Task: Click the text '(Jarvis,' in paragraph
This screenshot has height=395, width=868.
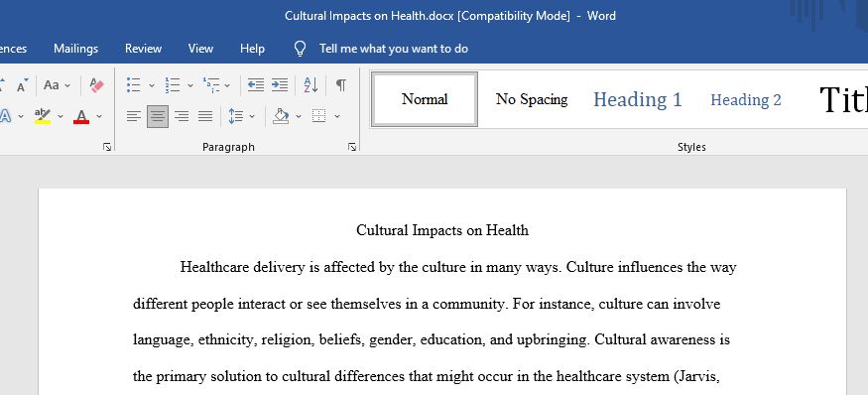Action: pos(696,377)
